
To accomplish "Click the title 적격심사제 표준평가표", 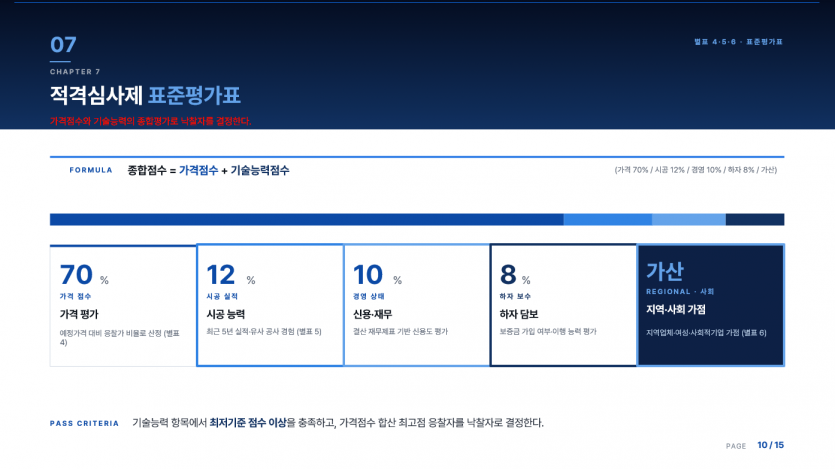I will 145,95.
